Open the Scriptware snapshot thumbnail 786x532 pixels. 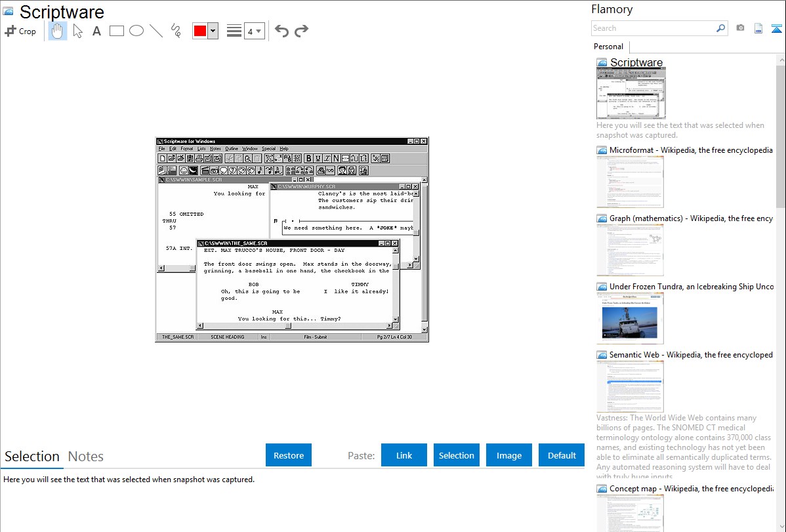coord(631,94)
